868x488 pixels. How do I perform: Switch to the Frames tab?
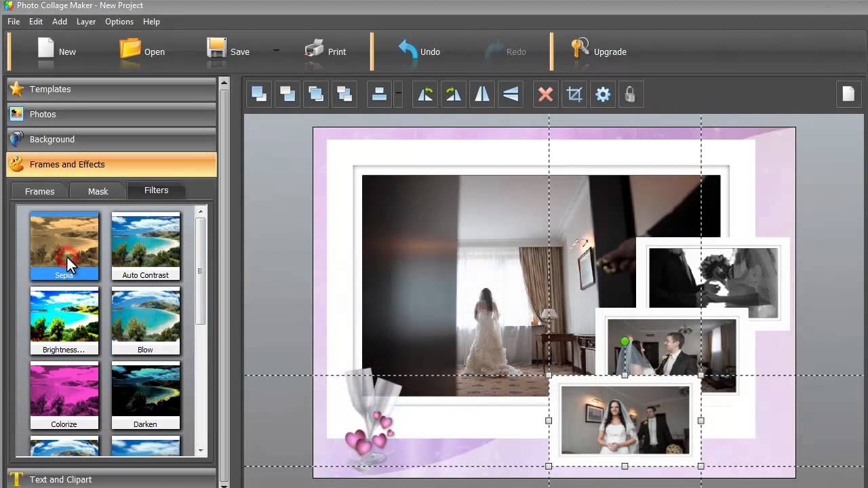click(40, 191)
